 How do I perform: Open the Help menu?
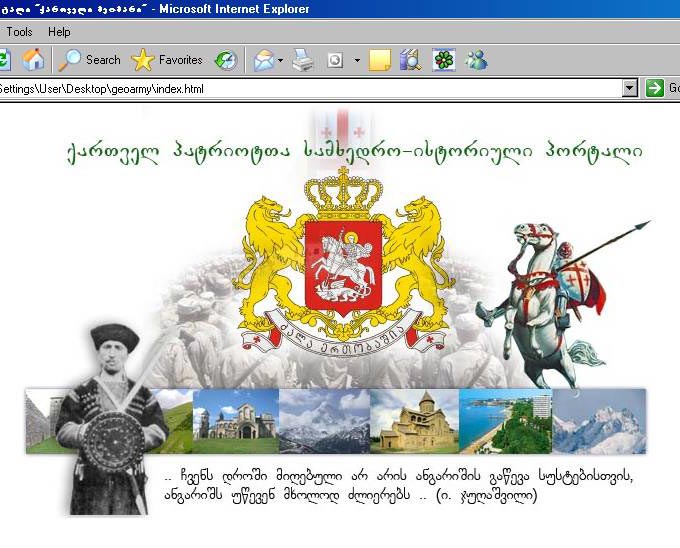(59, 32)
